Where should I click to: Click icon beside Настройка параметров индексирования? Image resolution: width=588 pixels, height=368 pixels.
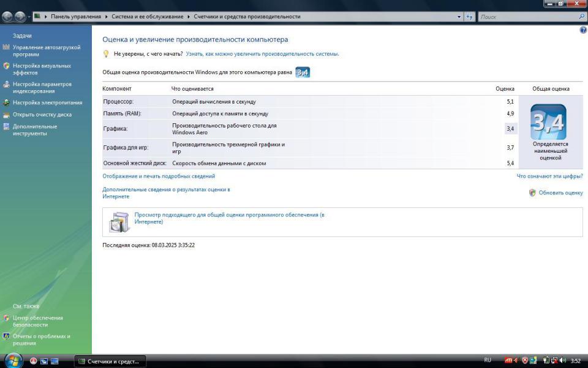pyautogui.click(x=6, y=84)
